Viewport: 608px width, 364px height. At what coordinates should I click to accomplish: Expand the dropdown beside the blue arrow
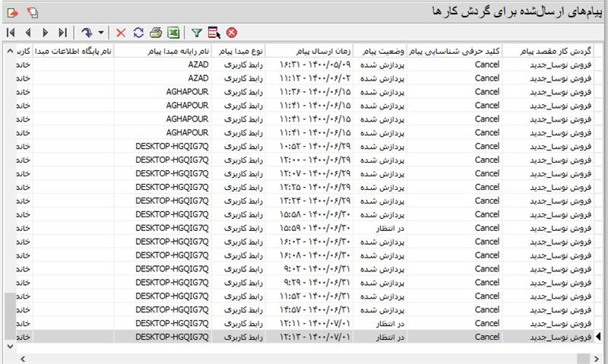click(x=100, y=33)
